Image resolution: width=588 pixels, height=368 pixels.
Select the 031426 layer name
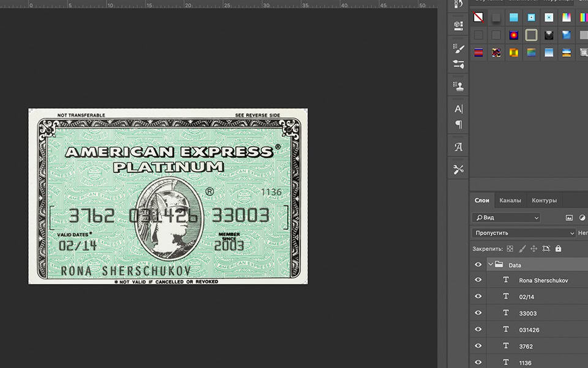pos(529,330)
